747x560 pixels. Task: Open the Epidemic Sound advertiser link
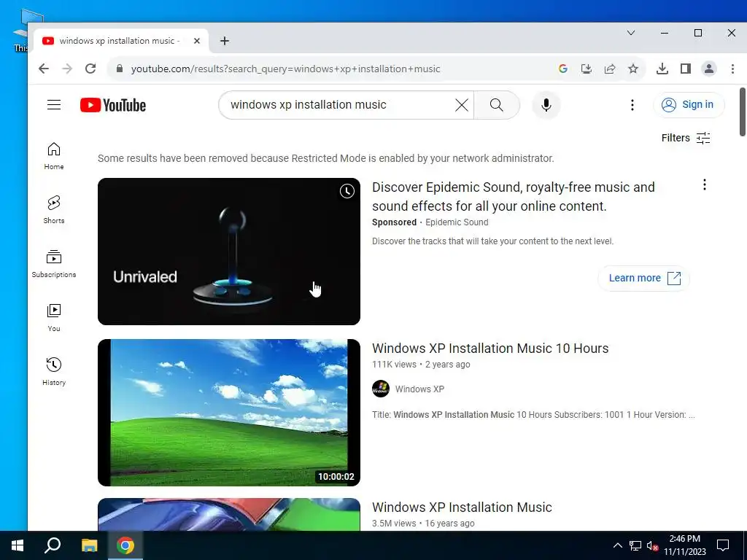pyautogui.click(x=457, y=222)
